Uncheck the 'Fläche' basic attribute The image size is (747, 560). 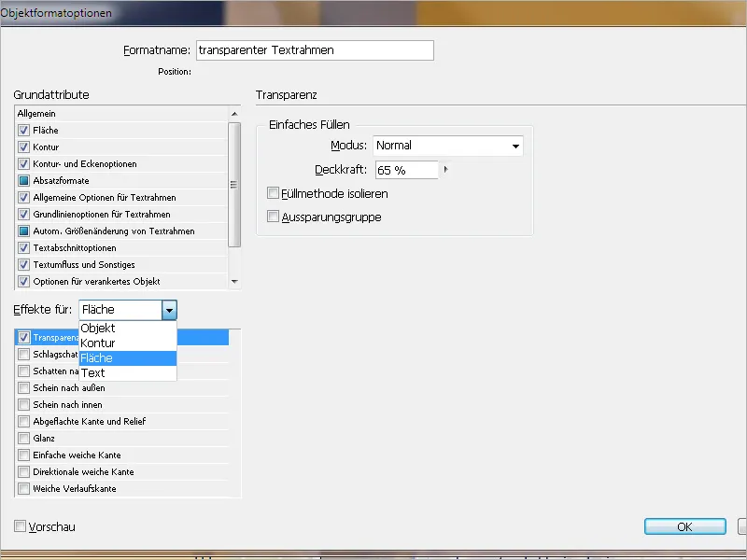point(23,130)
